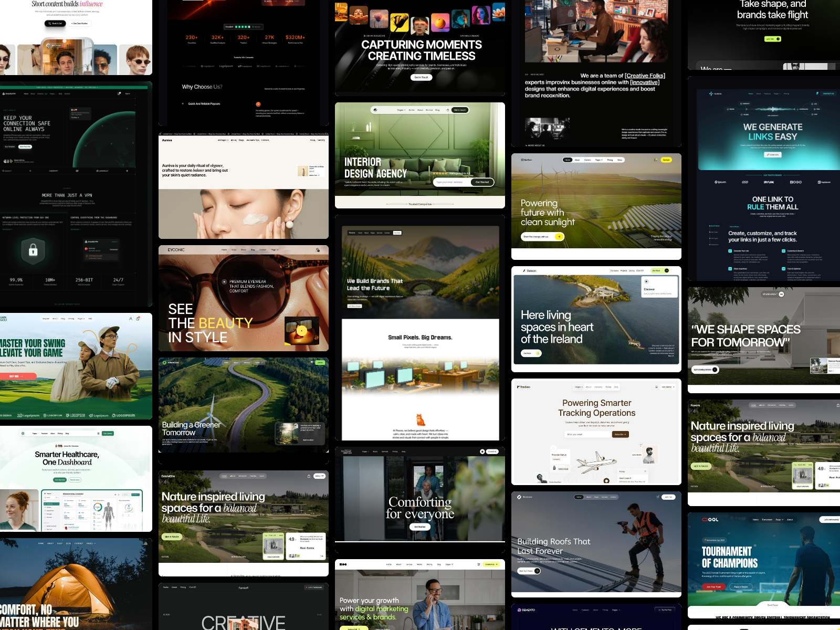Click the 'Create Link' button on link generator site
This screenshot has height=630, width=840.
tap(773, 155)
